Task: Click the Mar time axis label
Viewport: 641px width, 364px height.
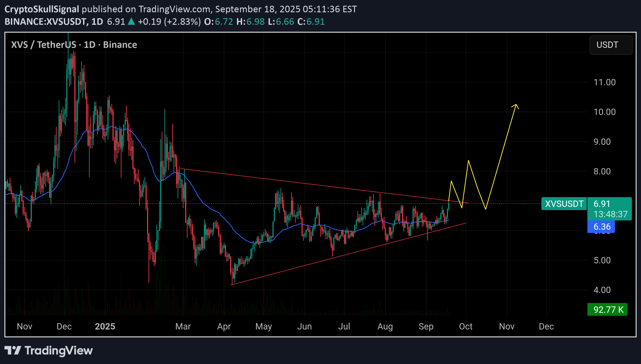Action: click(183, 326)
